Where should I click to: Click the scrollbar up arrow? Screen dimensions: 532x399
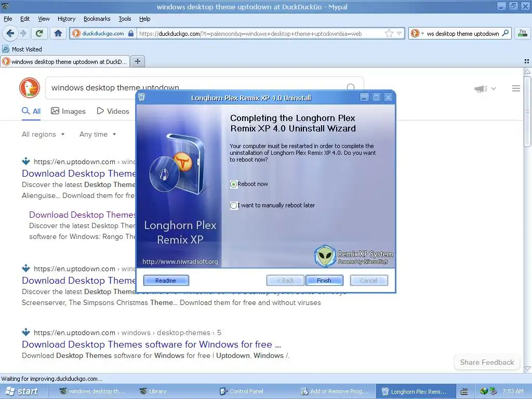pos(527,72)
